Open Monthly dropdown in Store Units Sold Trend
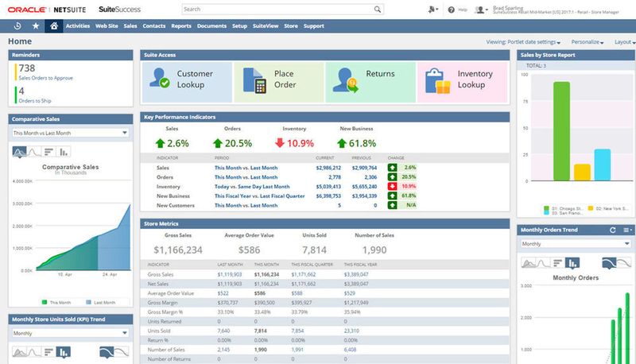Screen dimensions: 636x364 click(71, 333)
